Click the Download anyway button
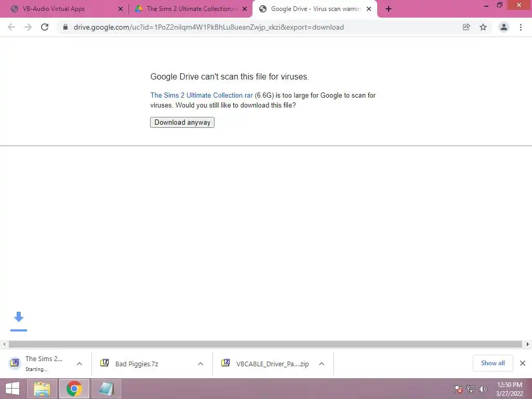The height and width of the screenshot is (399, 532). [182, 123]
